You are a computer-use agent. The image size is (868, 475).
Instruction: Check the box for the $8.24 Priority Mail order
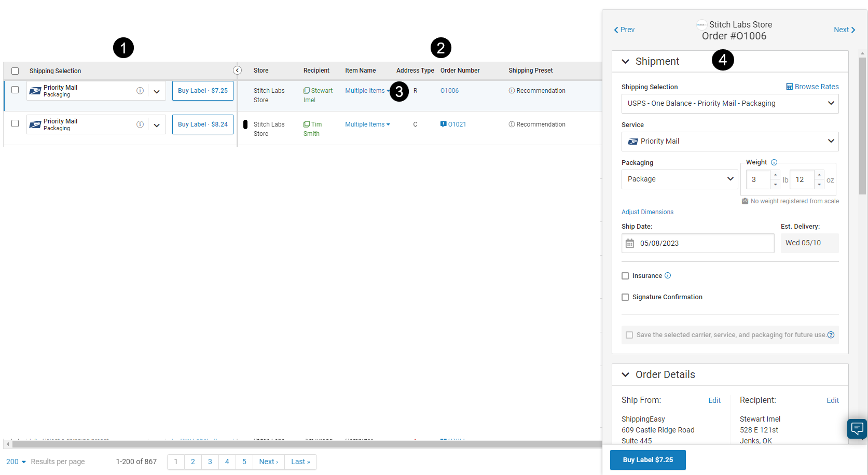click(x=15, y=123)
